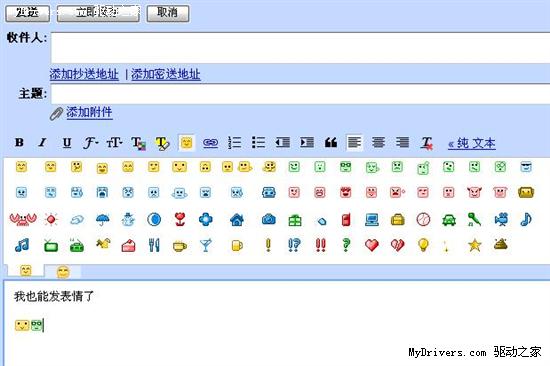Screen dimensions: 550x366
Task: Insert the yellow star emoticon
Action: tap(475, 245)
